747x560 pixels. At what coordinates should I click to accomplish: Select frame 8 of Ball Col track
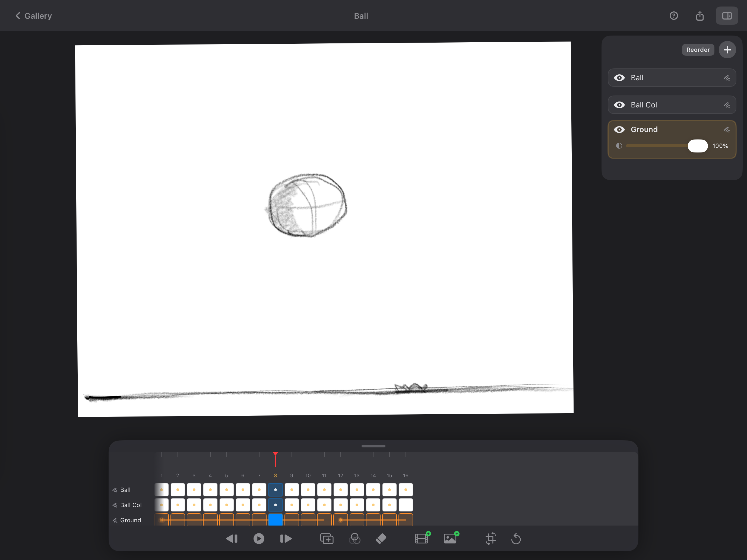276,505
